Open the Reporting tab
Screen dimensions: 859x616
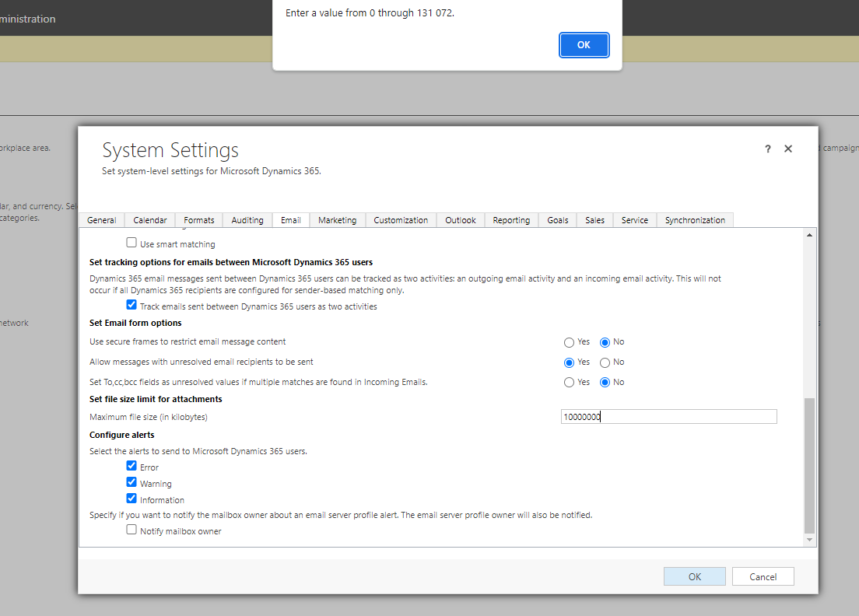tap(511, 220)
